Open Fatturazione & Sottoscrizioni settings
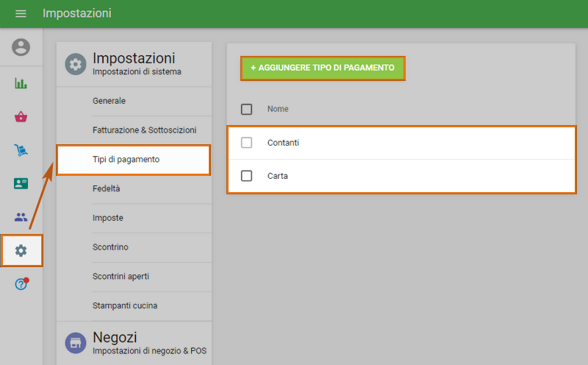Screen dimensions: 588x365 [x=144, y=130]
